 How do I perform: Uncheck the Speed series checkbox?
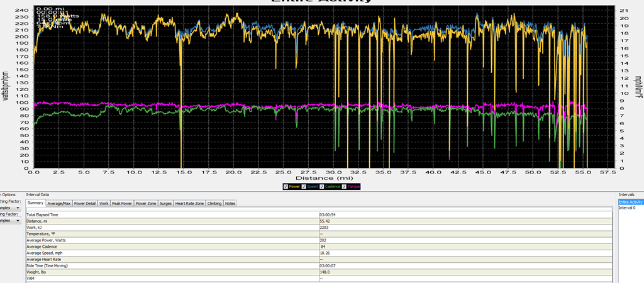pyautogui.click(x=304, y=187)
